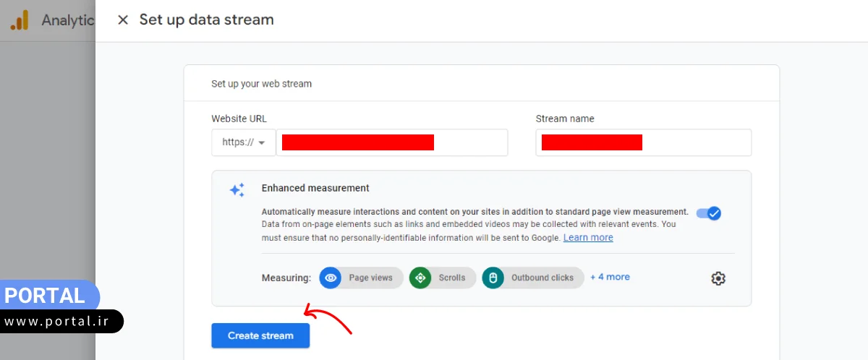Click the Create stream button

tap(260, 335)
